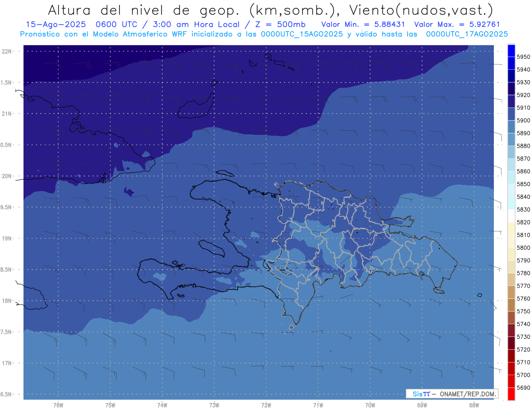This screenshot has width=532, height=411.
Task: Click the '5700' legend value
Action: click(x=524, y=375)
